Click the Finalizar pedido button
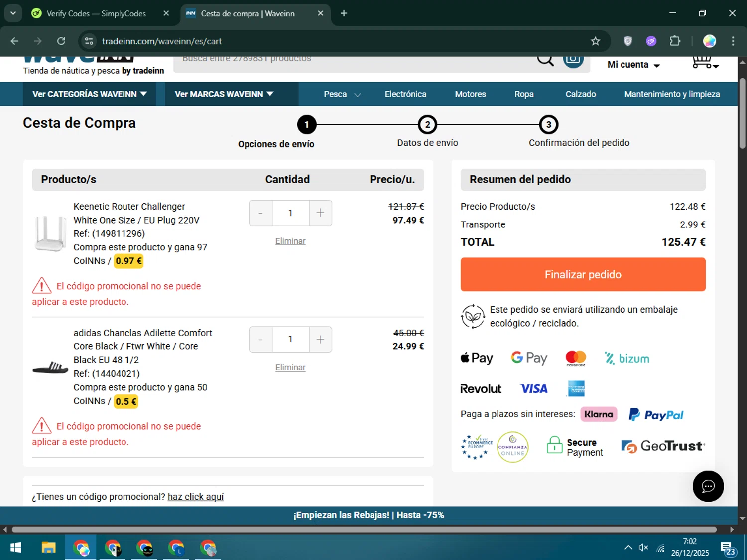The width and height of the screenshot is (747, 560). (583, 274)
